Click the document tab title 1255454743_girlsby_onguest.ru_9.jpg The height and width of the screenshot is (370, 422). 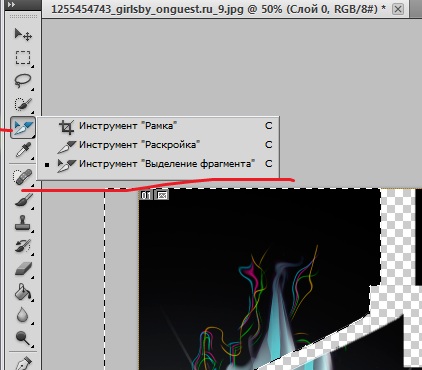[147, 9]
